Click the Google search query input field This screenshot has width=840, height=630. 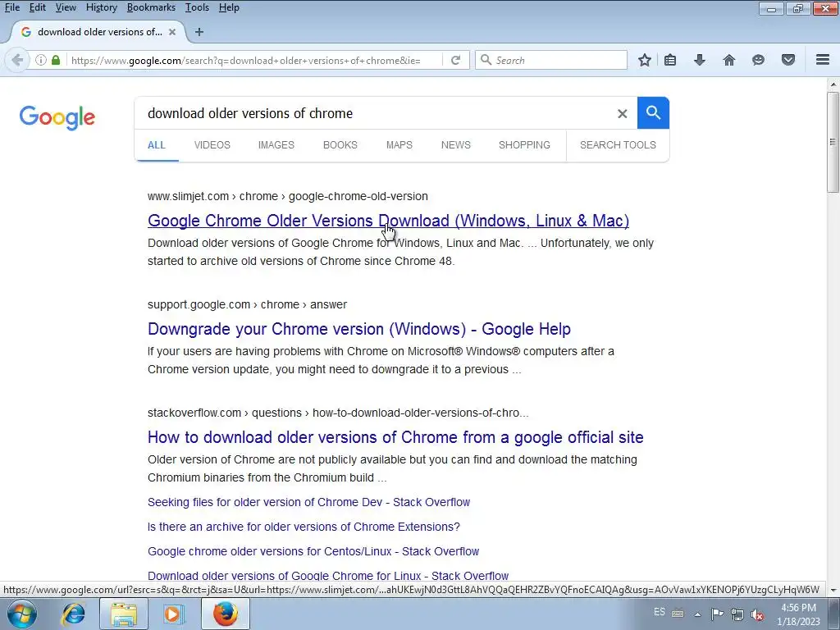click(x=375, y=113)
